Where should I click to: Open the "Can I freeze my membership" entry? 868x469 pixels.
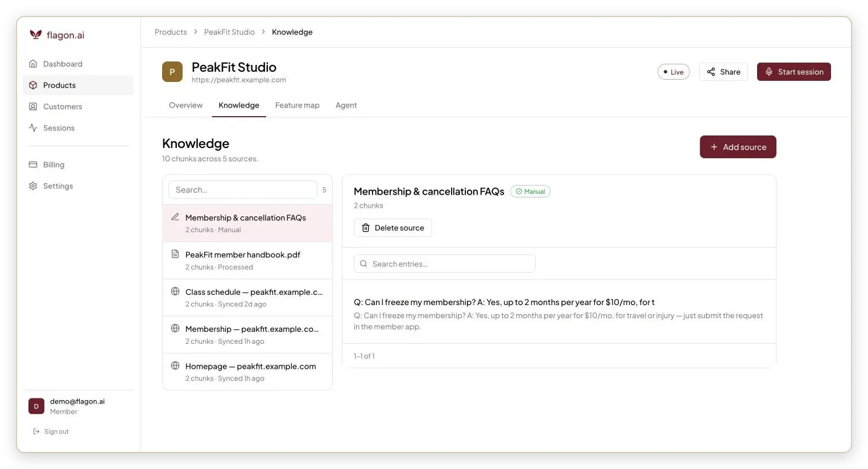(559, 314)
